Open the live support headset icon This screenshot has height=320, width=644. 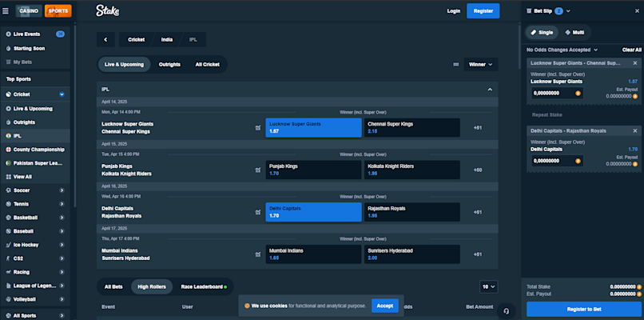506,311
